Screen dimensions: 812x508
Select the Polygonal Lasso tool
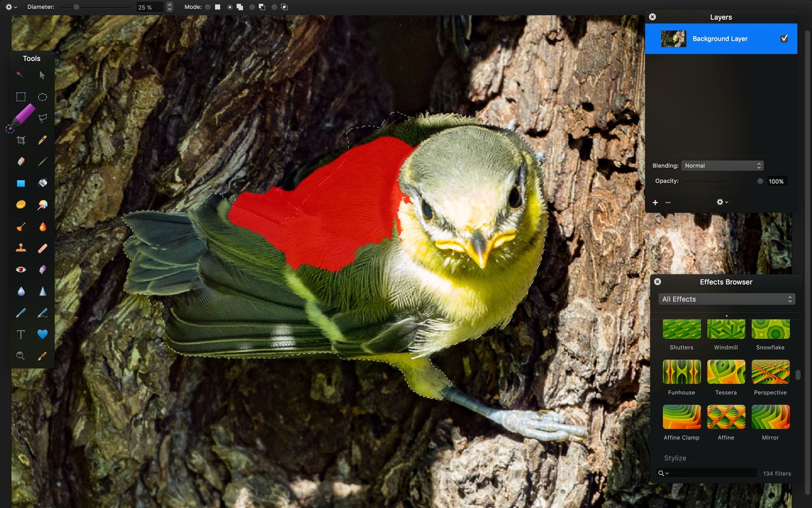42,118
